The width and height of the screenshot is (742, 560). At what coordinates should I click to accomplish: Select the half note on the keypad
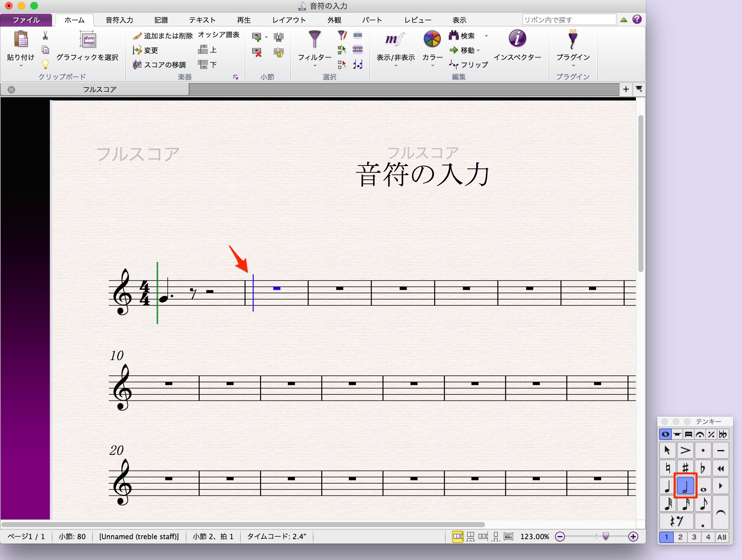coord(685,486)
